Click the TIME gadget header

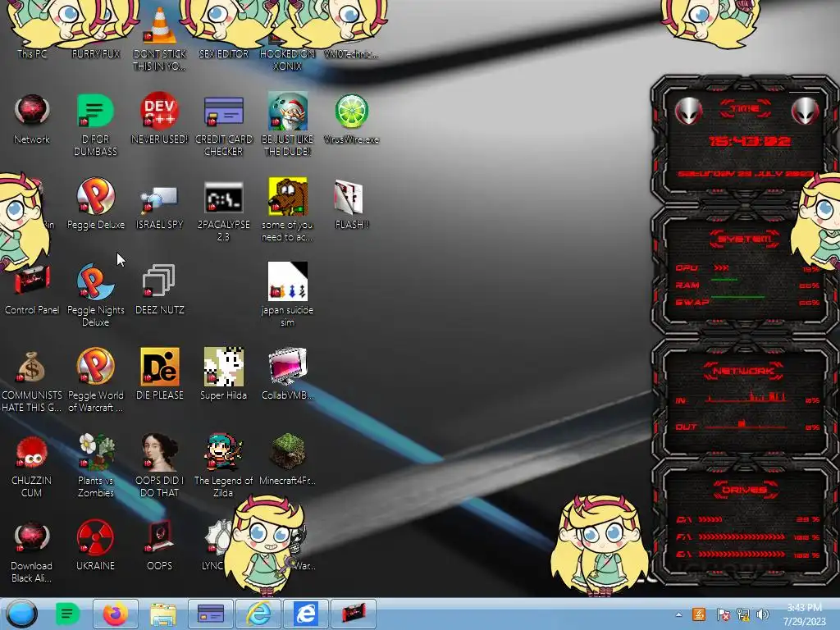pyautogui.click(x=745, y=109)
